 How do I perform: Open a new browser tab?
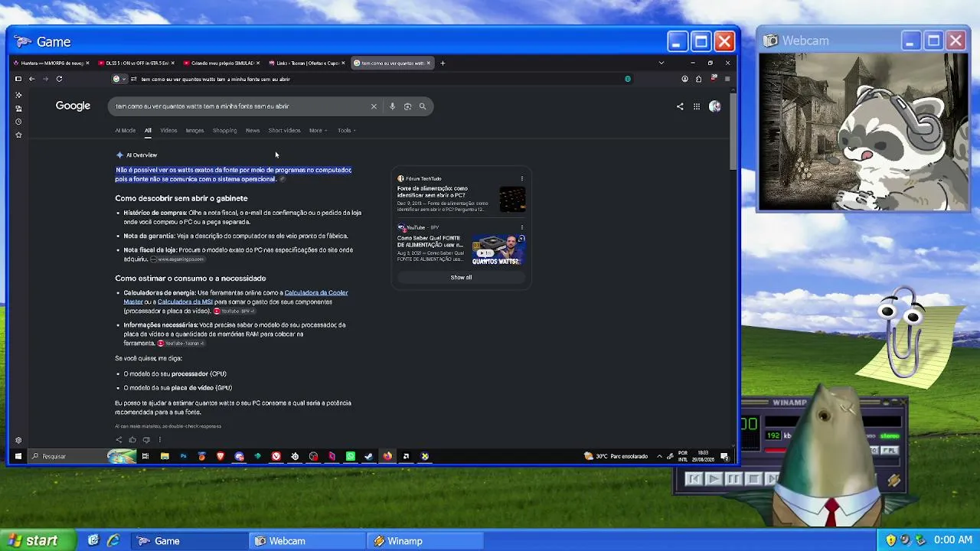coord(443,63)
